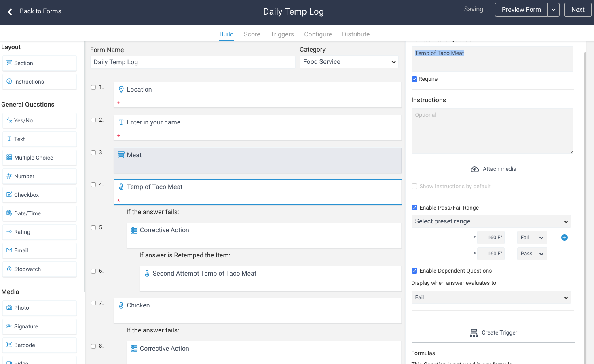594x364 pixels.
Task: Add a Stopwatch question
Action: 39,269
